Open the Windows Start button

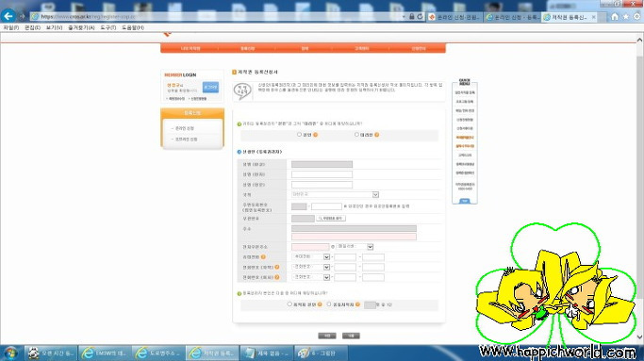click(10, 353)
